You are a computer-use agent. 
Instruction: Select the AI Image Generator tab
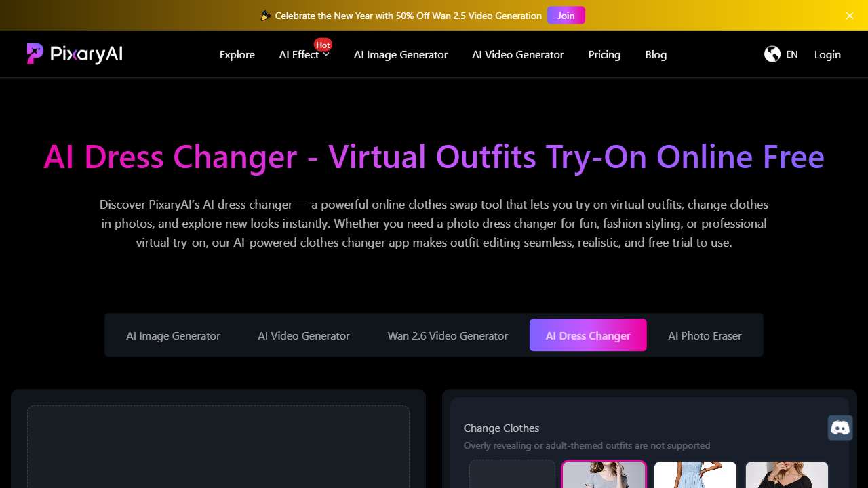pyautogui.click(x=173, y=335)
